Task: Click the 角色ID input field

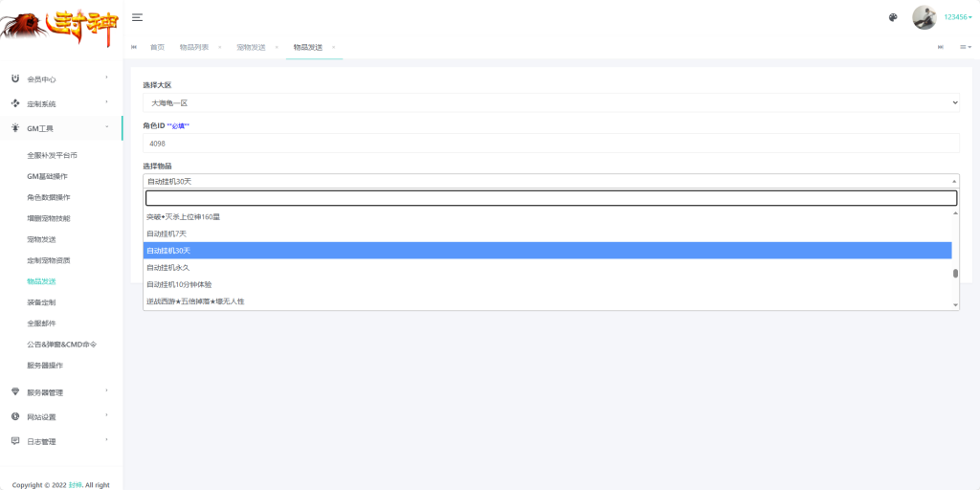Action: coord(550,144)
